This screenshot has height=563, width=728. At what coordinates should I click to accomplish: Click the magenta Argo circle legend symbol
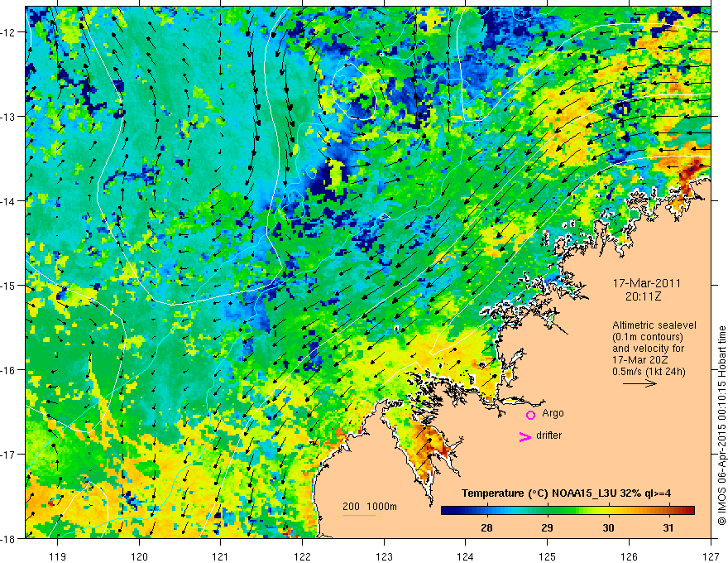tap(530, 415)
